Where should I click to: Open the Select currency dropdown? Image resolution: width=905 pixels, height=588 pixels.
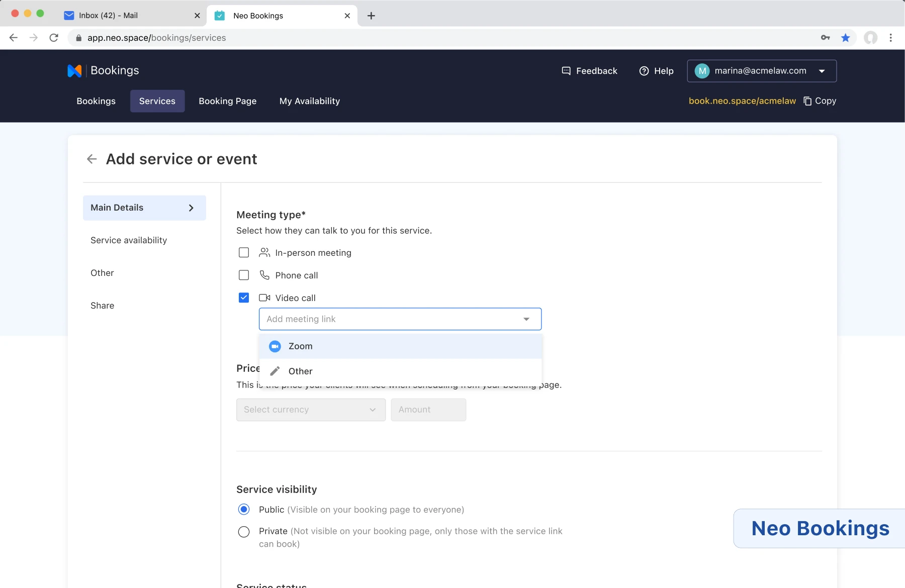click(x=311, y=410)
